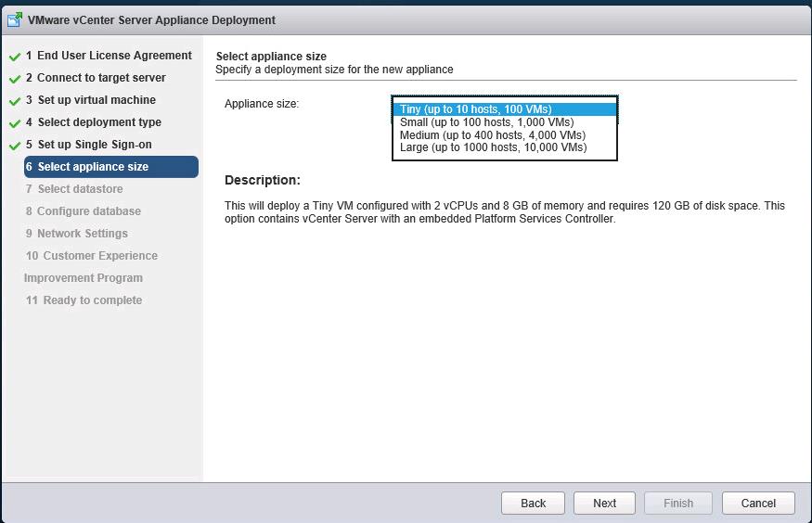Cancel the appliance deployment wizard
Image resolution: width=812 pixels, height=523 pixels.
click(758, 503)
